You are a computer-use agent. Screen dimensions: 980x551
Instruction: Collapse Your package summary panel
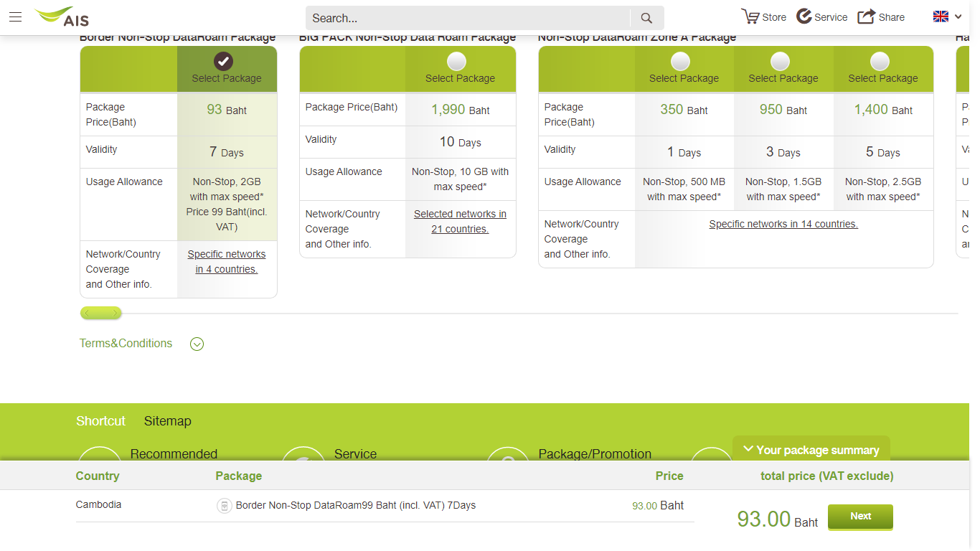click(x=811, y=450)
